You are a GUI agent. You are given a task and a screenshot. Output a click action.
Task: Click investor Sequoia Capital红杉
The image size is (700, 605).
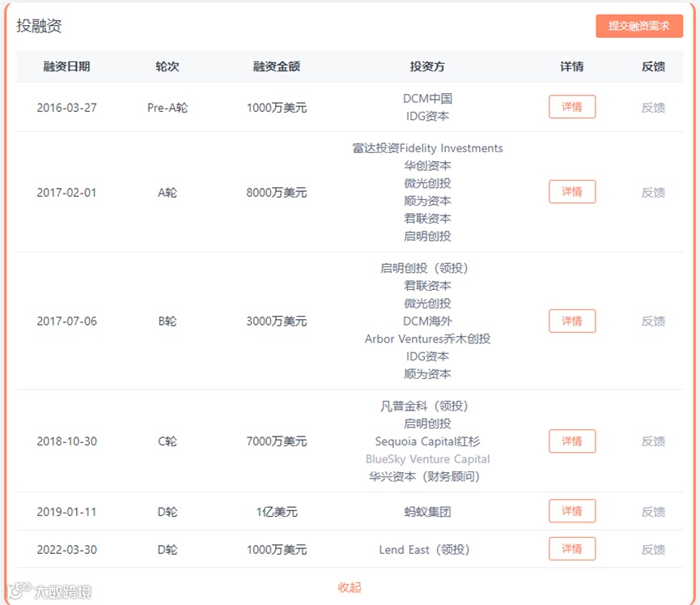point(427,441)
